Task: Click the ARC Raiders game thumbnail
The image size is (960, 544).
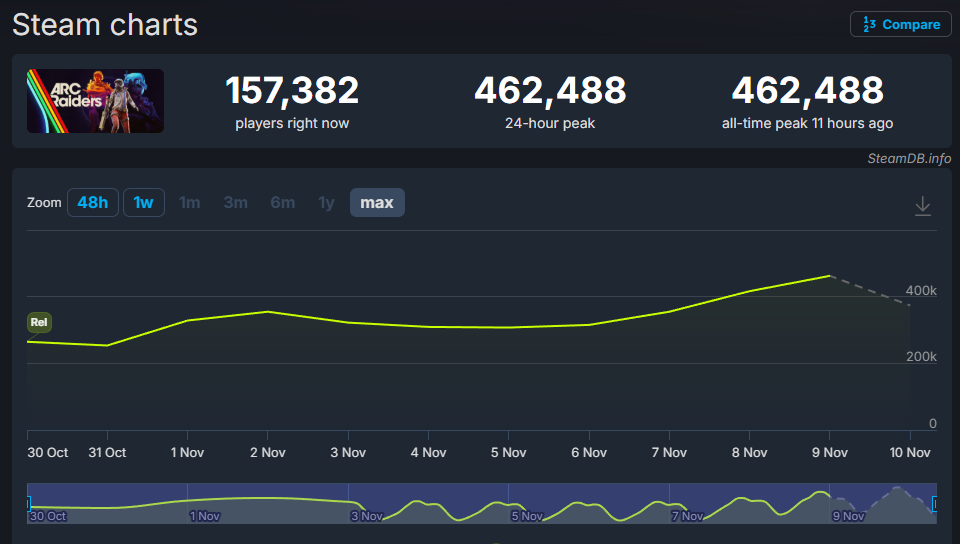Action: (x=96, y=101)
